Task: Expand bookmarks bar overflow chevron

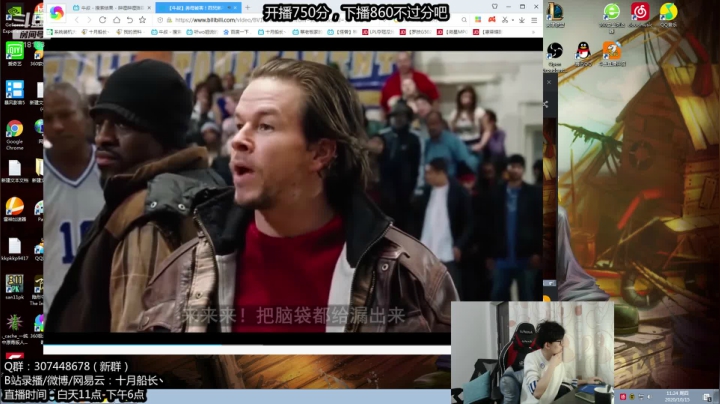Action: (x=534, y=32)
